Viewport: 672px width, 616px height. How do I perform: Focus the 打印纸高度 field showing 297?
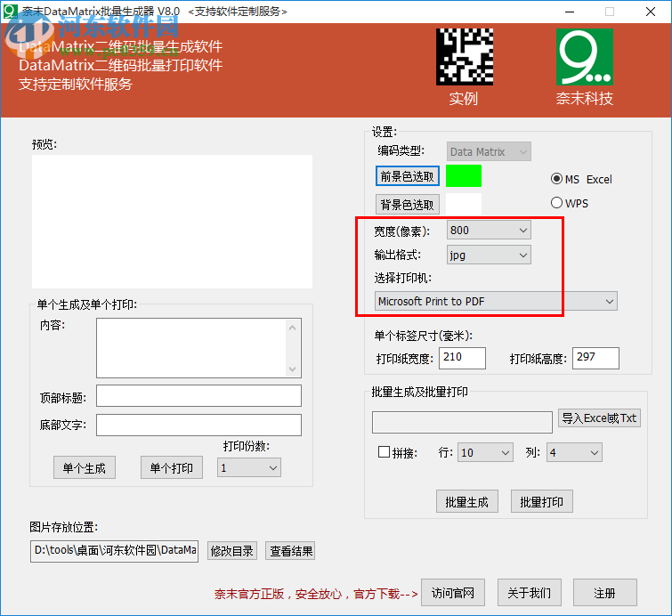pos(595,358)
